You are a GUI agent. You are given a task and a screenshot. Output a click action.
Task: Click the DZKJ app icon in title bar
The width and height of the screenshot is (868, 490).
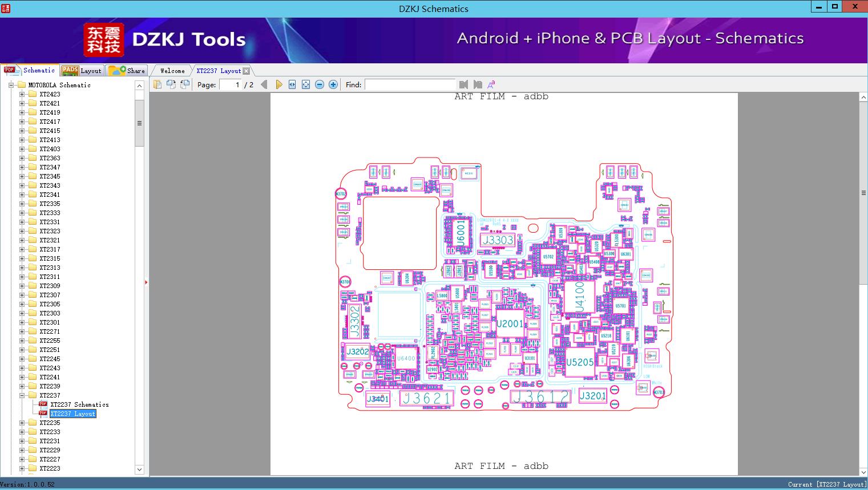(x=6, y=8)
